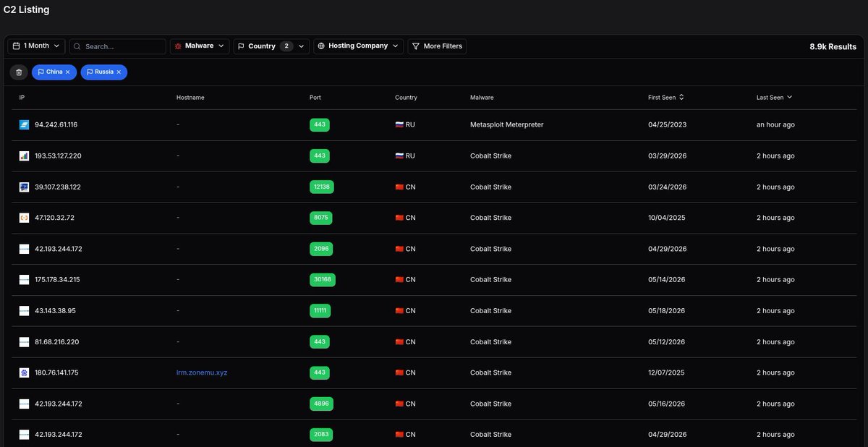
Task: Click port badge 8075
Action: [x=320, y=218]
